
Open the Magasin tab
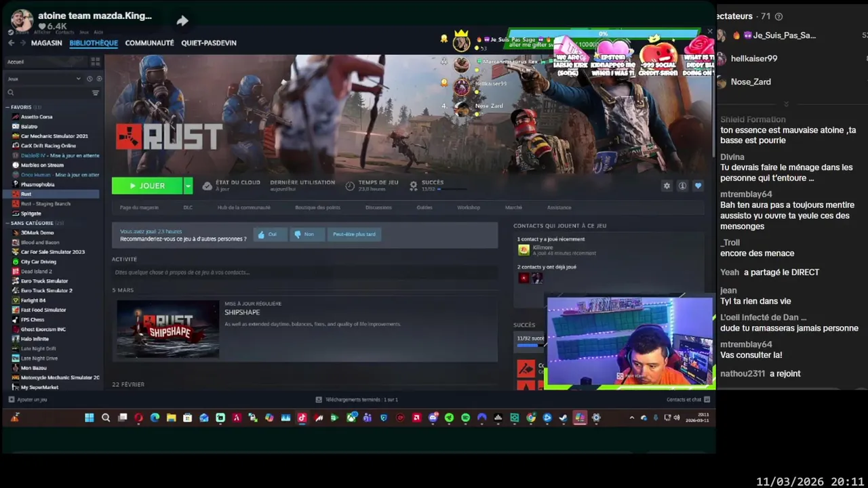[x=46, y=43]
